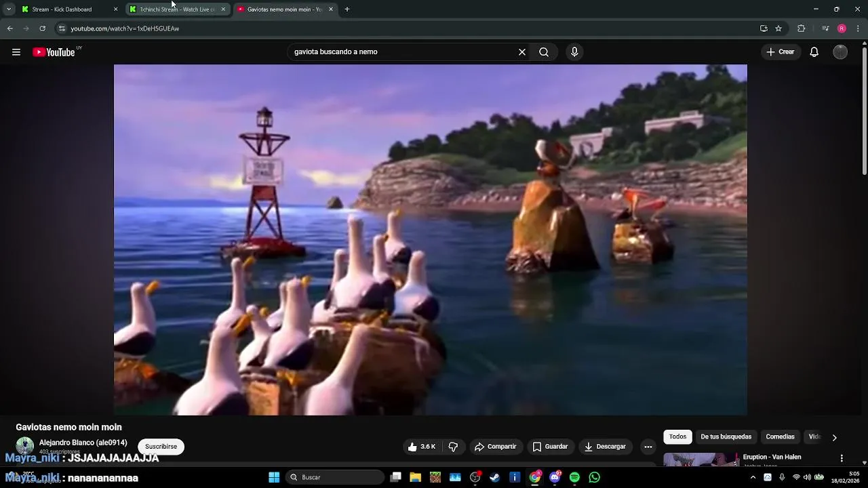Launch Minecraft from the taskbar
This screenshot has height=488, width=868.
(x=435, y=477)
